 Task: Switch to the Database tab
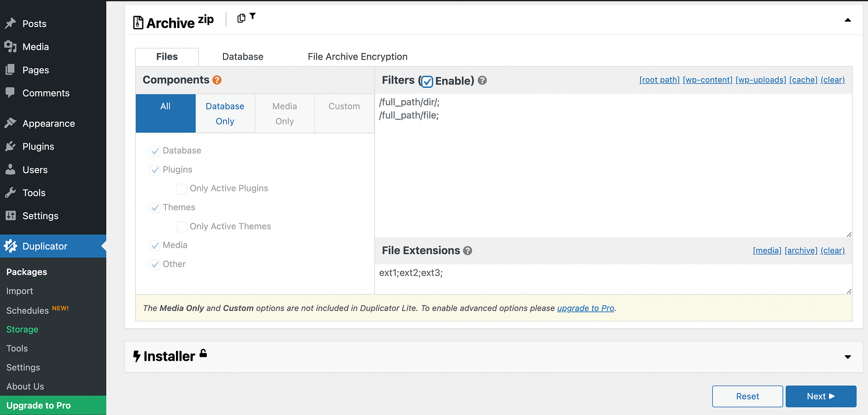click(242, 57)
